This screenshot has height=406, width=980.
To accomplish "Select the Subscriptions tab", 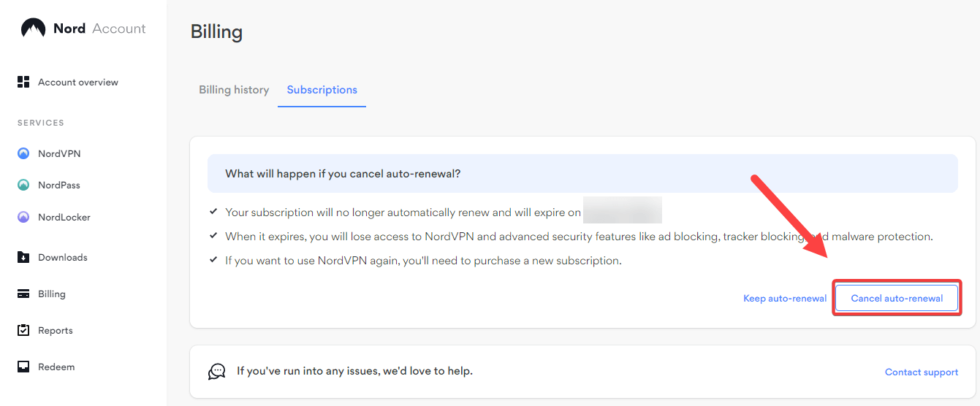I will [x=322, y=90].
